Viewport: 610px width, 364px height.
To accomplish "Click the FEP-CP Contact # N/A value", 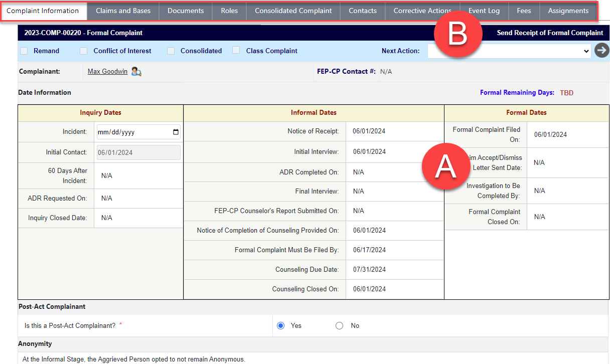I will (x=386, y=72).
